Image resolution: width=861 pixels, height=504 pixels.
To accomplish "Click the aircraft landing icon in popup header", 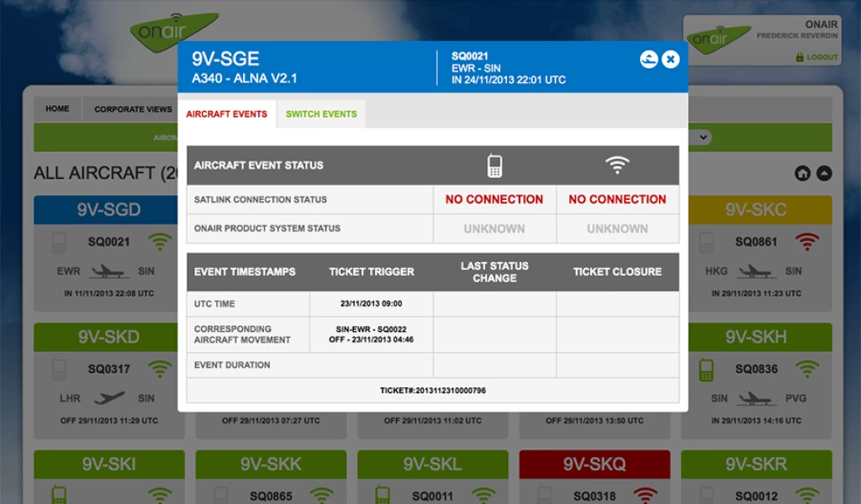I will [x=648, y=59].
